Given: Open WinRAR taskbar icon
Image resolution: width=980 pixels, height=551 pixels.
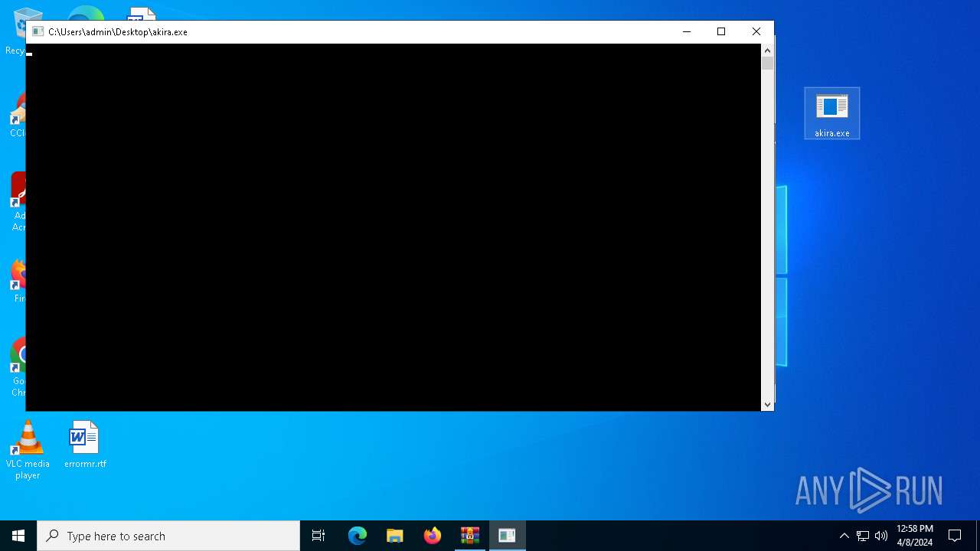Looking at the screenshot, I should 470,536.
